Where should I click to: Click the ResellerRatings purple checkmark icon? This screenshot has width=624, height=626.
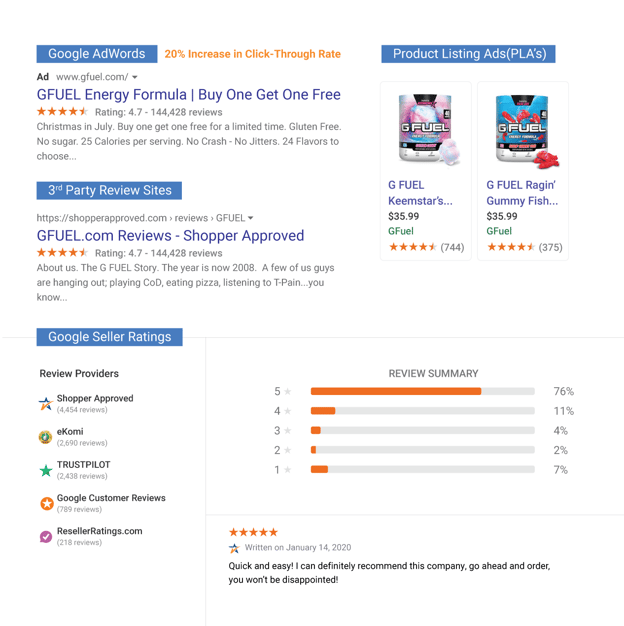click(x=46, y=537)
